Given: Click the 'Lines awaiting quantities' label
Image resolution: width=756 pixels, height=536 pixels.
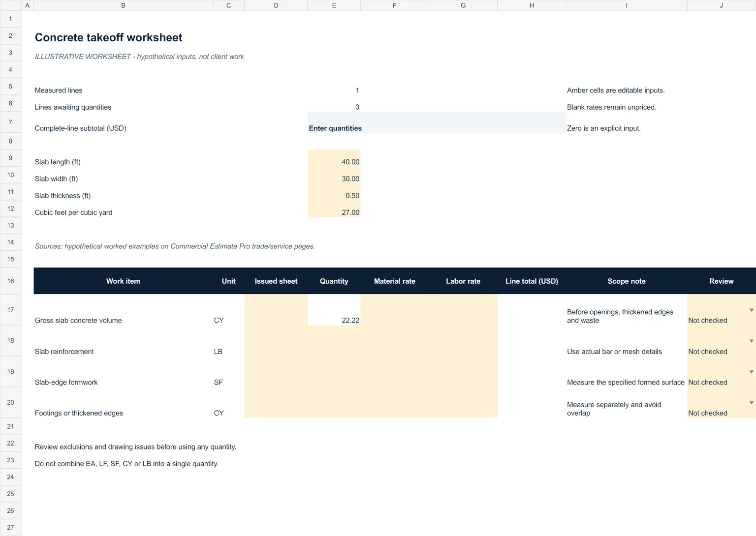Looking at the screenshot, I should coord(73,107).
